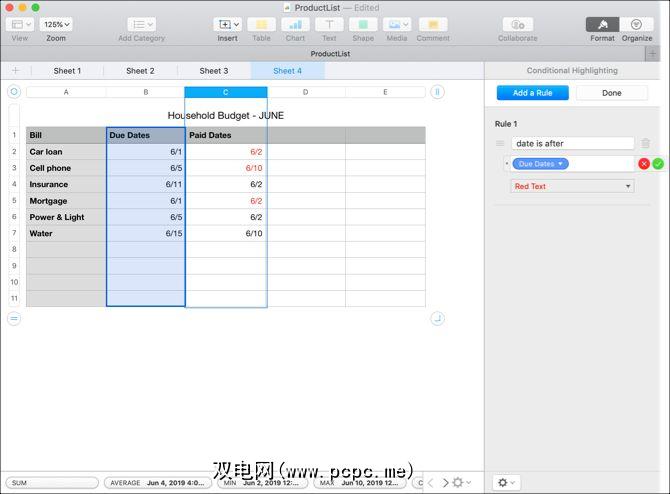Open the Insert toolbar menu
This screenshot has width=670, height=494.
[227, 24]
